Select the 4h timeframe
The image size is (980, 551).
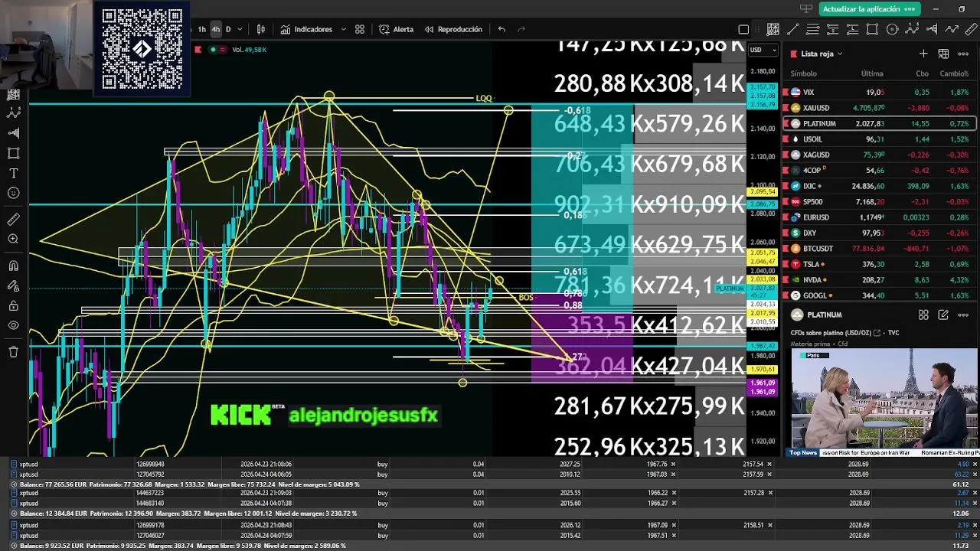215,29
